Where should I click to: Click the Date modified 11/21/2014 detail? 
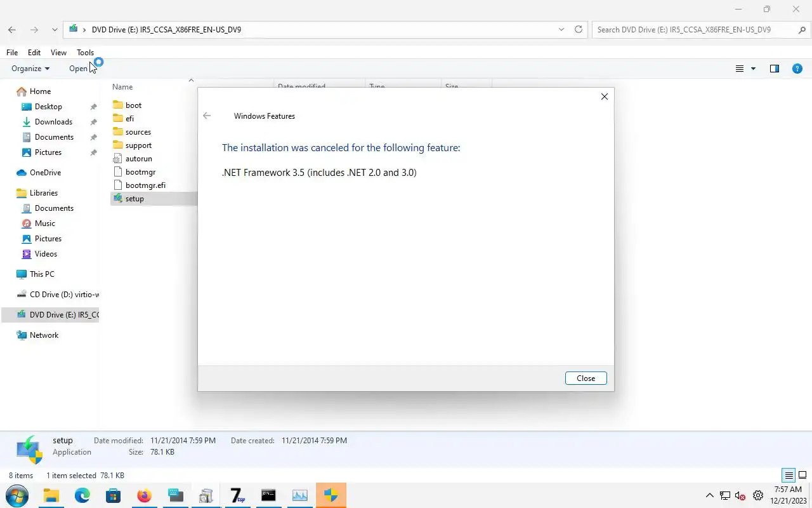coord(183,440)
